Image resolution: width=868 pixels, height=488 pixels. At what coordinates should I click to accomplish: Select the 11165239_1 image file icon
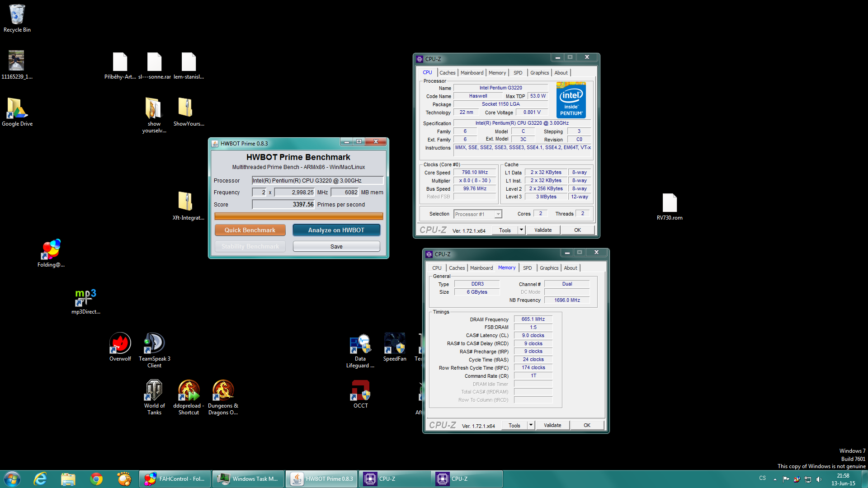point(17,65)
